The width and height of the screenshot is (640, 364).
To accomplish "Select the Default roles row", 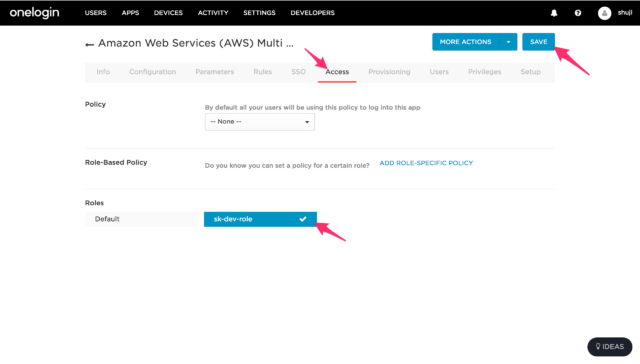I will click(x=141, y=219).
